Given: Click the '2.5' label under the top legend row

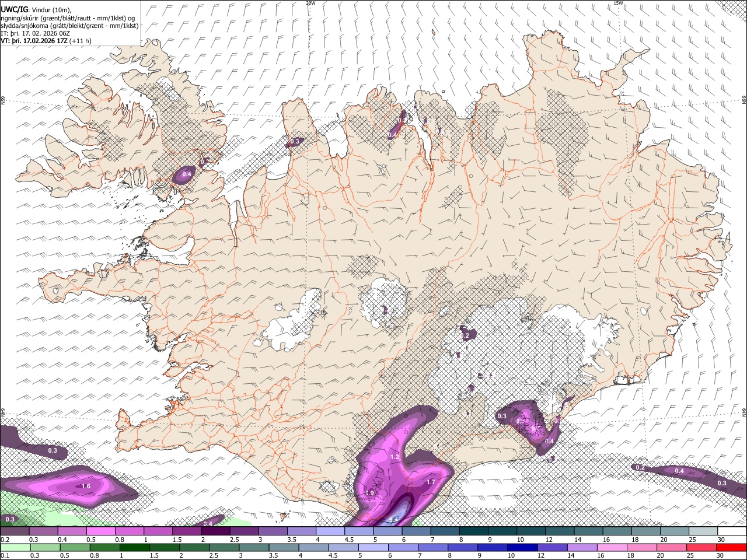Looking at the screenshot, I should coord(234,540).
